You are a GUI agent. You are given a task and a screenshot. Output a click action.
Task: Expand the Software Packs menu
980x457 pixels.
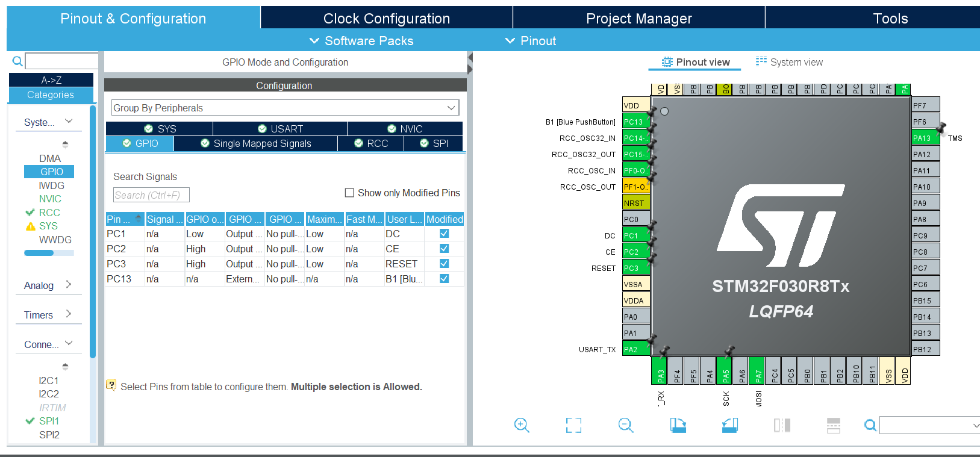click(x=361, y=41)
